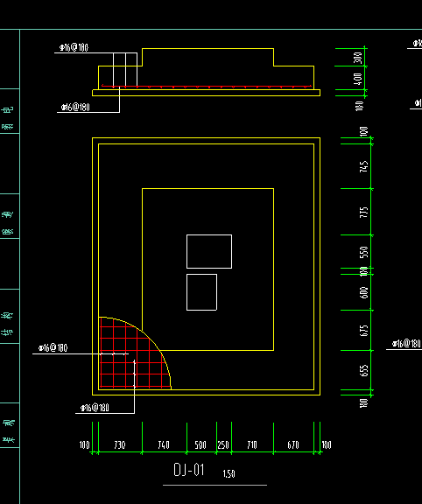Select the DJ-01 drawing title text
Image resolution: width=422 pixels, height=504 pixels.
pos(189,470)
